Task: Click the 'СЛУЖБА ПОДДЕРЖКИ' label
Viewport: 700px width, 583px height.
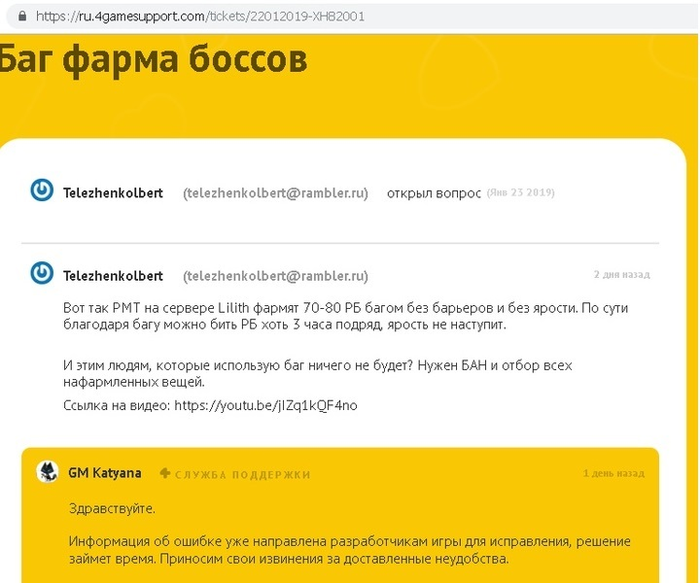Action: 242,474
